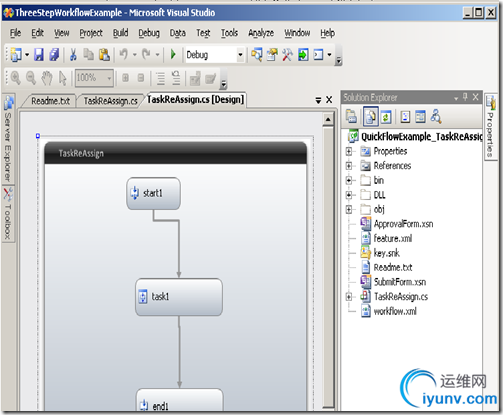
Task: Open the Analyze menu
Action: coord(261,33)
